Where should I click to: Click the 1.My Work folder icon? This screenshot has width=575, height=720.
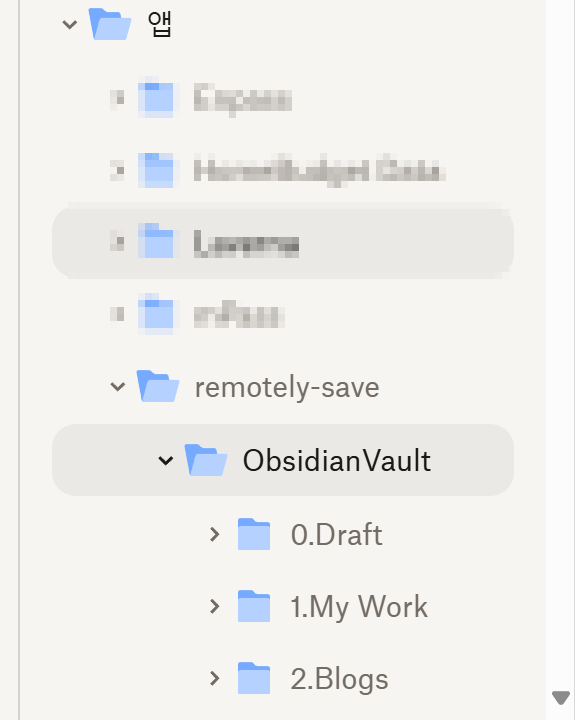pyautogui.click(x=254, y=606)
